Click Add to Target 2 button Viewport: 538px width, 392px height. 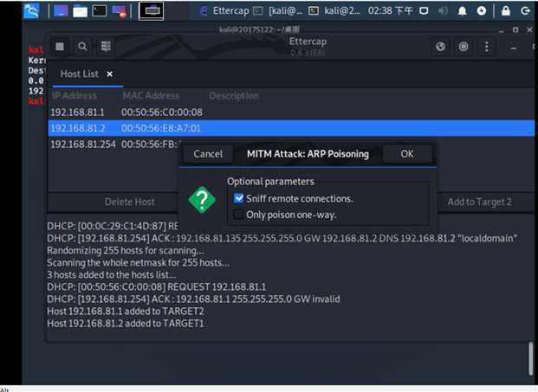[479, 202]
